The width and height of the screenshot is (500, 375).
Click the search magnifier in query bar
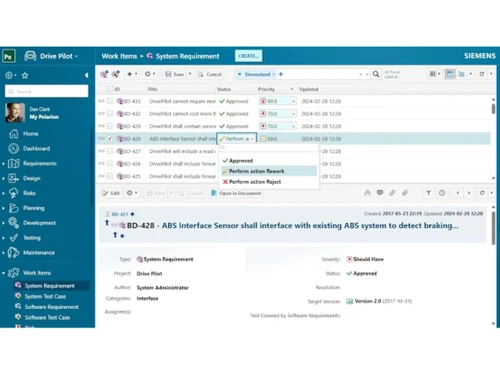[x=376, y=74]
